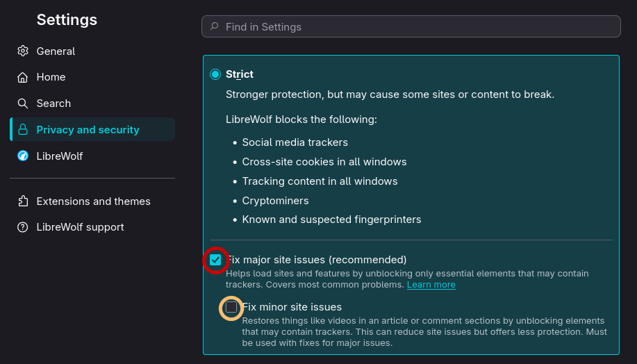Focus the Find in Settings field
The image size is (637, 364).
click(x=411, y=27)
